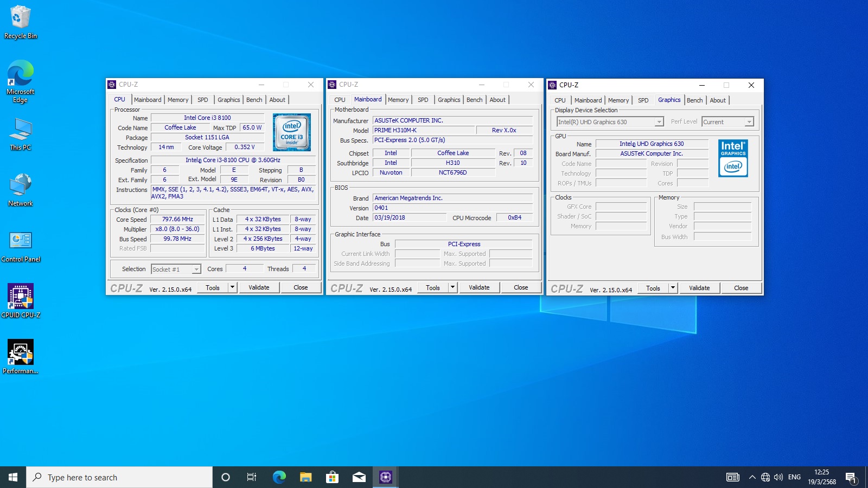Expand Tools dropdown arrow in Graphics window
Viewport: 868px width, 488px height.
[673, 288]
